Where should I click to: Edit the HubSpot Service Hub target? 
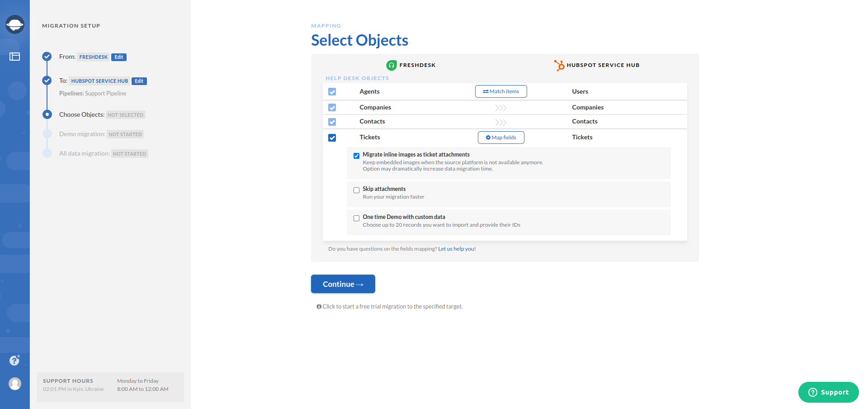[x=139, y=81]
